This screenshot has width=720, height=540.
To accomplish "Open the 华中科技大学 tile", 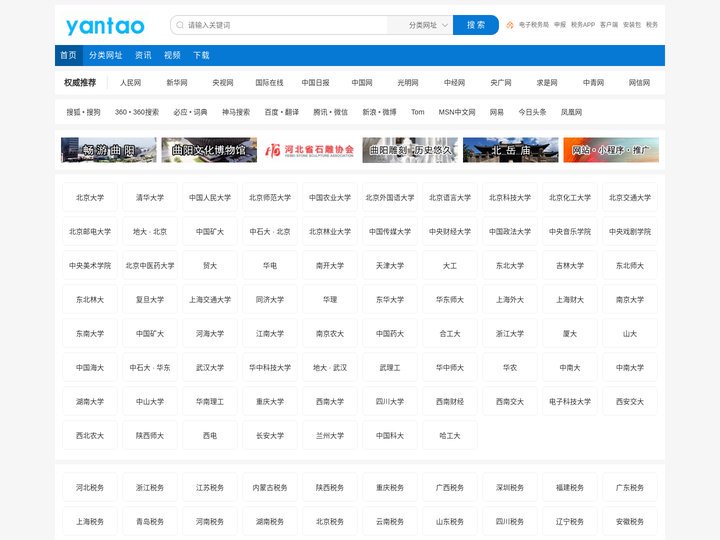I will [x=270, y=367].
